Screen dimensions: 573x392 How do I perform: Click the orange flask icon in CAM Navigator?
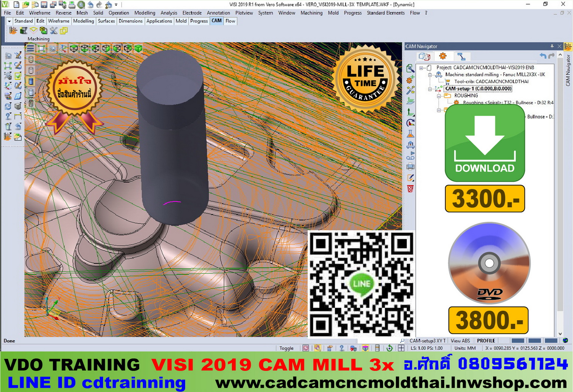410,134
